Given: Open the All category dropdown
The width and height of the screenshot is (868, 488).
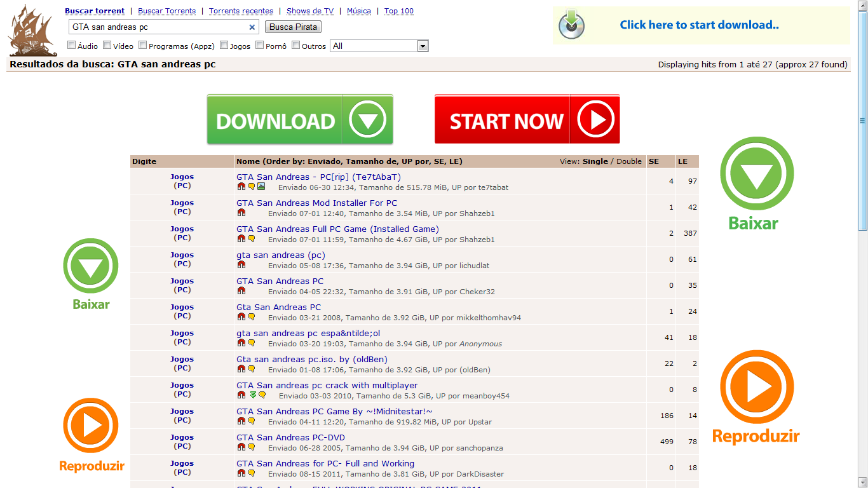Looking at the screenshot, I should click(x=379, y=46).
